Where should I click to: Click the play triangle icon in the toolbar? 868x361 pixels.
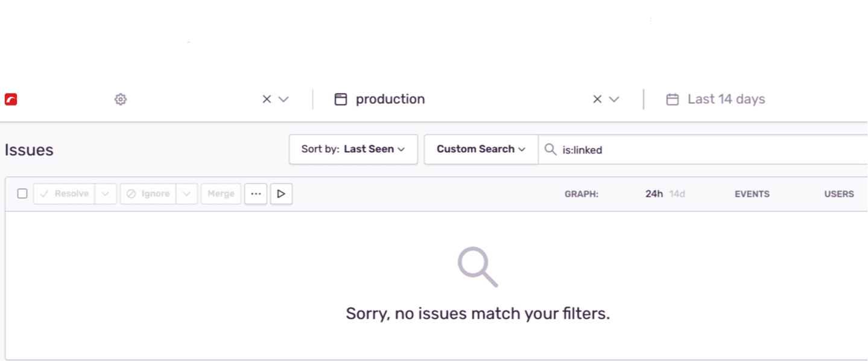[281, 194]
